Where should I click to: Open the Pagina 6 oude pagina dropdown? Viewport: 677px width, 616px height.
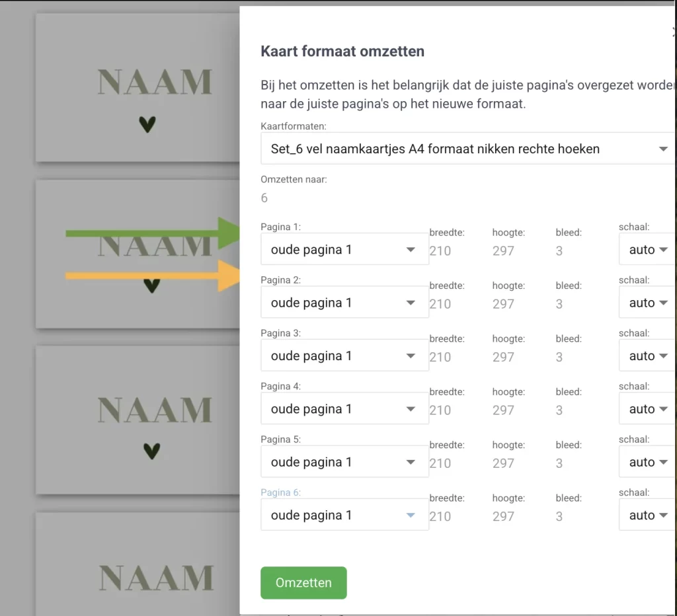pyautogui.click(x=344, y=515)
